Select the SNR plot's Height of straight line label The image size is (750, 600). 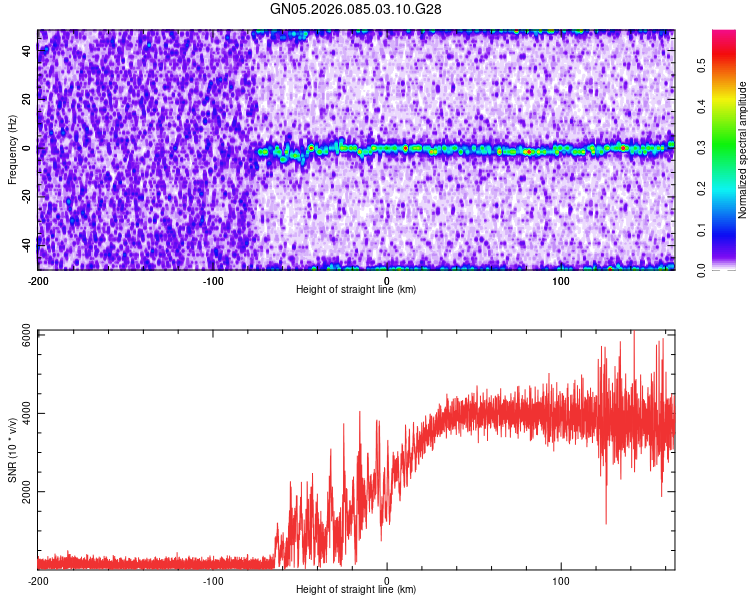(356, 590)
